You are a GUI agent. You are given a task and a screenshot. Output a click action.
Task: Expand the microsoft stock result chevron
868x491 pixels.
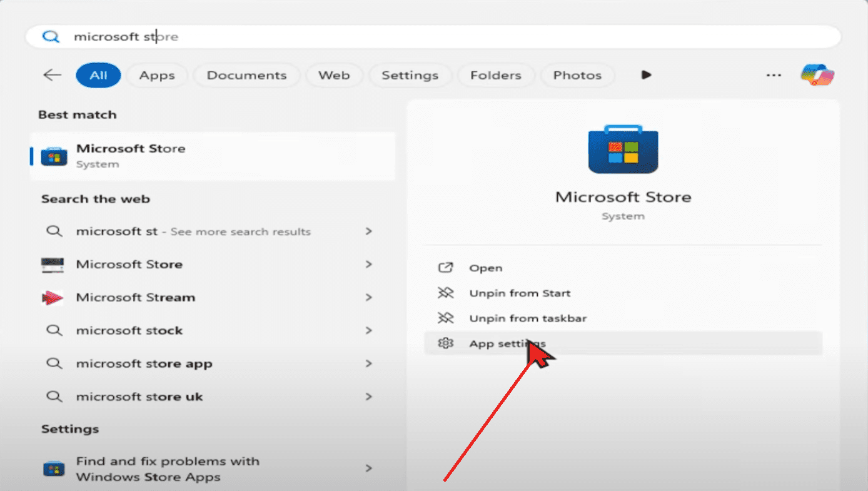pyautogui.click(x=369, y=330)
